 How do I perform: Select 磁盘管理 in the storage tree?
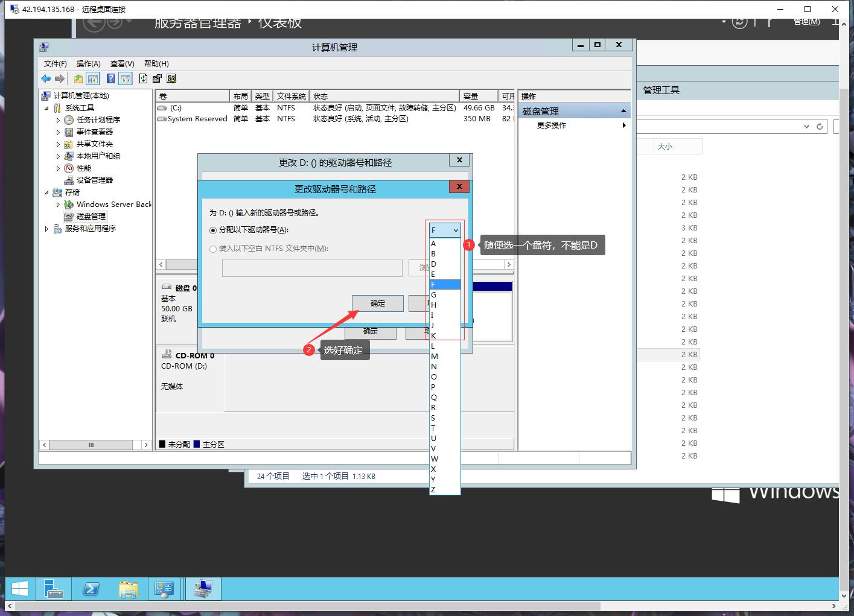[x=89, y=216]
